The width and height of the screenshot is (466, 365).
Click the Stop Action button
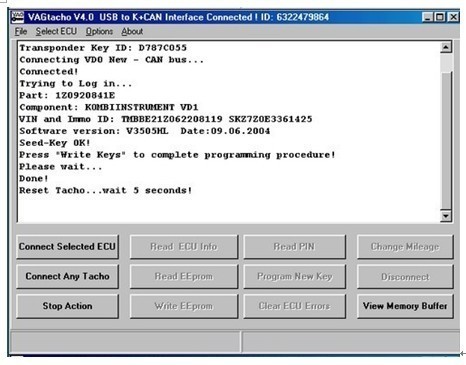[67, 306]
